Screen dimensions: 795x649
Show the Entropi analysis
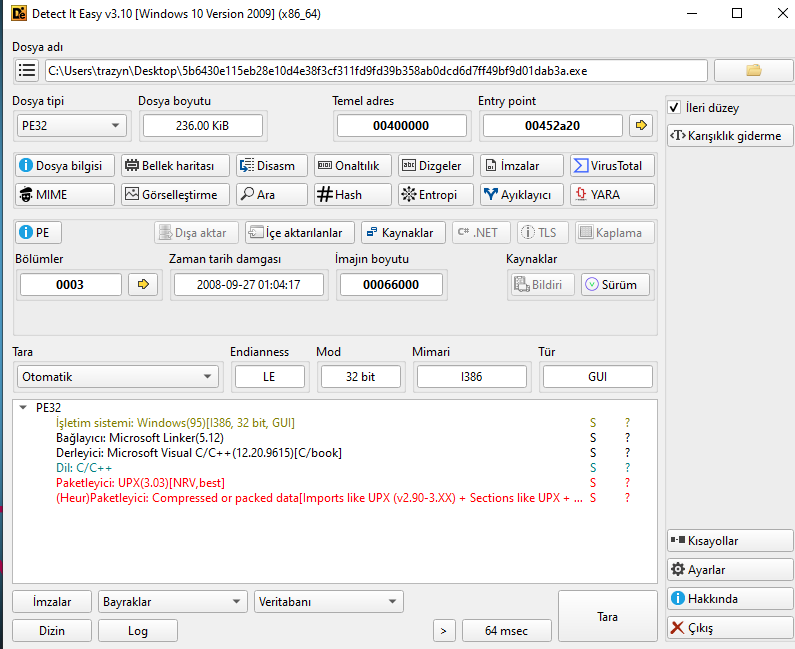[430, 195]
